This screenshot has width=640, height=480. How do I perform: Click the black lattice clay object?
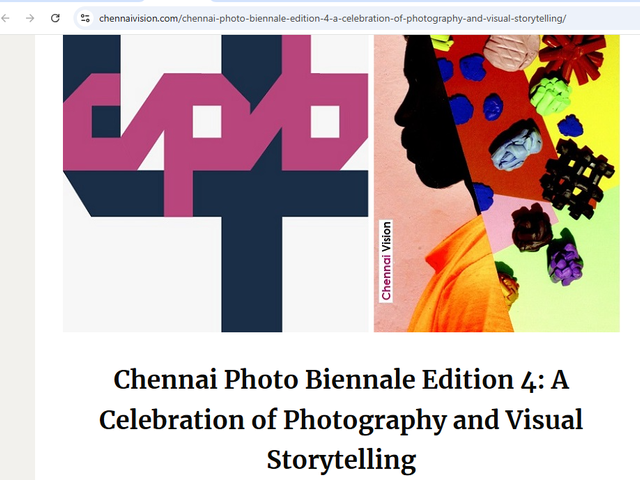pyautogui.click(x=576, y=177)
